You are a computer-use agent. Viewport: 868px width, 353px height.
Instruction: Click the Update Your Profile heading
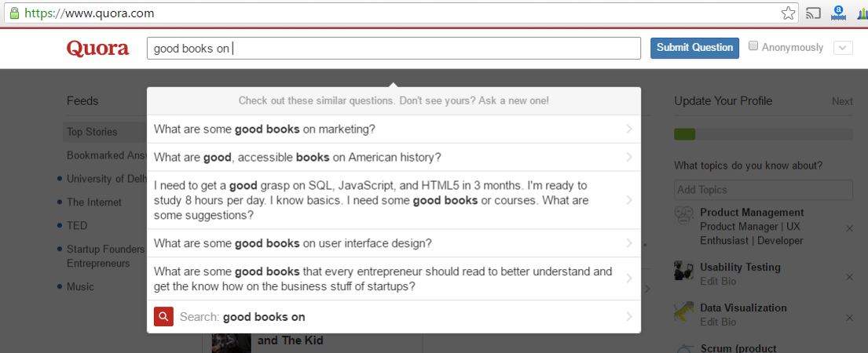tap(723, 101)
